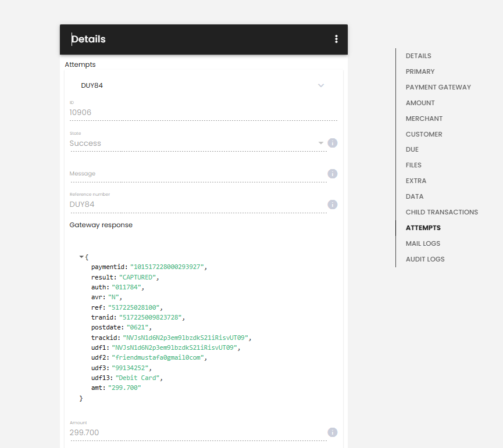Click the info icon beside Reference number

pyautogui.click(x=333, y=205)
